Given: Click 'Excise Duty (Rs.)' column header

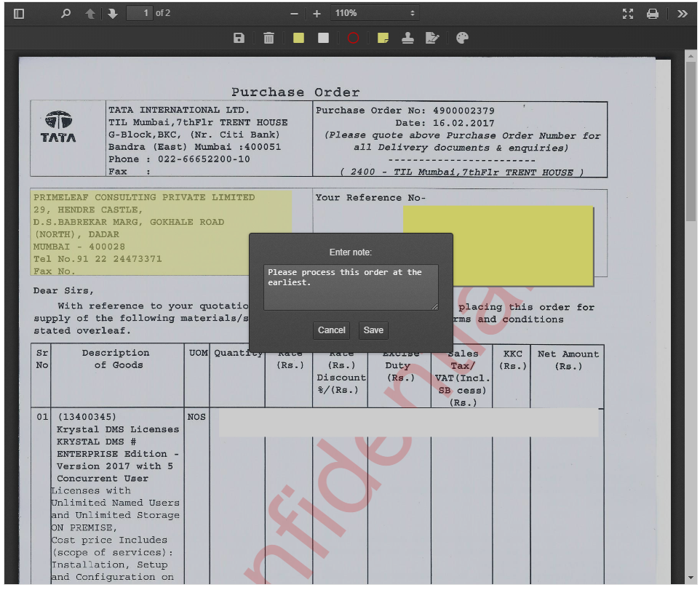Looking at the screenshot, I should point(400,365).
